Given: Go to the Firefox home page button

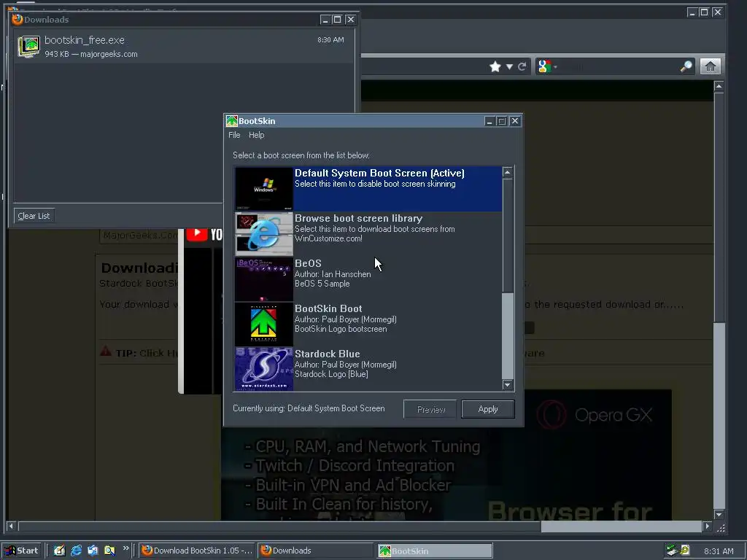Looking at the screenshot, I should pos(711,66).
